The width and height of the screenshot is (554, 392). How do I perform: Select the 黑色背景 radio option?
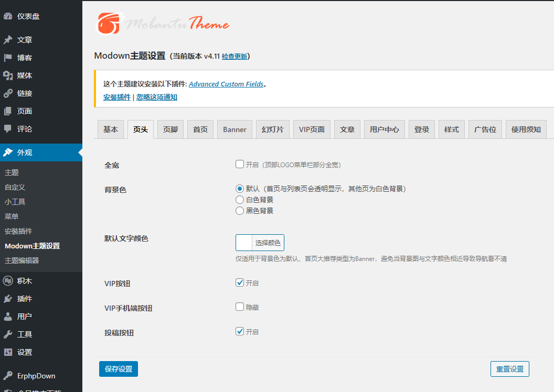tap(240, 211)
